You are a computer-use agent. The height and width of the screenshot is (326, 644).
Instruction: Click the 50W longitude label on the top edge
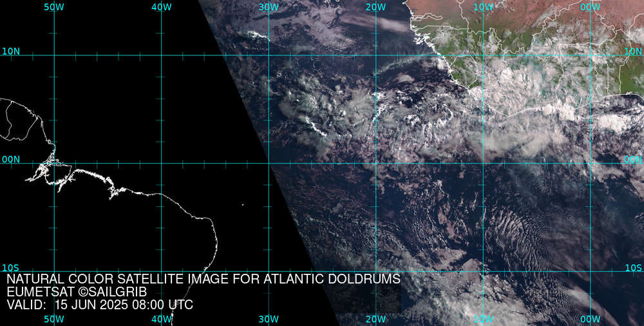[x=54, y=7]
